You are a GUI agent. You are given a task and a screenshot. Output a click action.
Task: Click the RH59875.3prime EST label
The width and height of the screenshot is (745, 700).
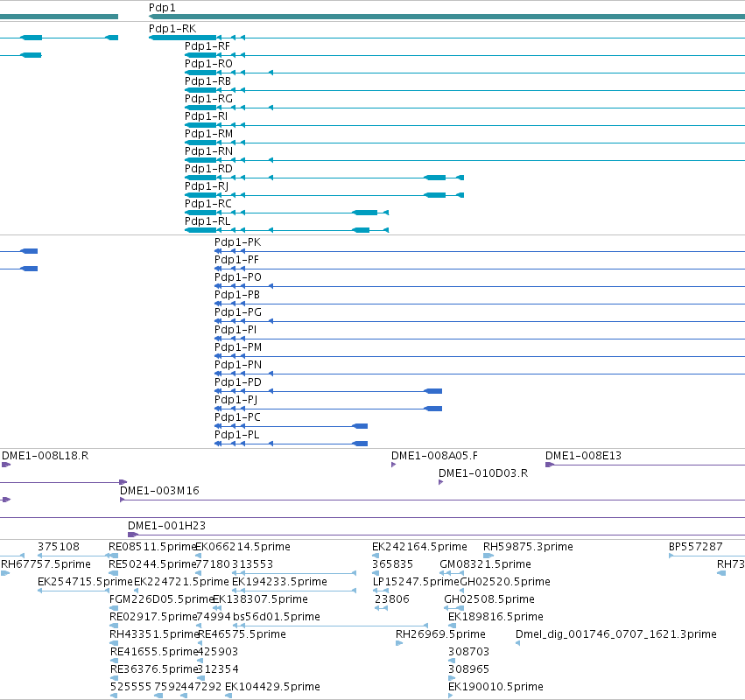pos(528,547)
